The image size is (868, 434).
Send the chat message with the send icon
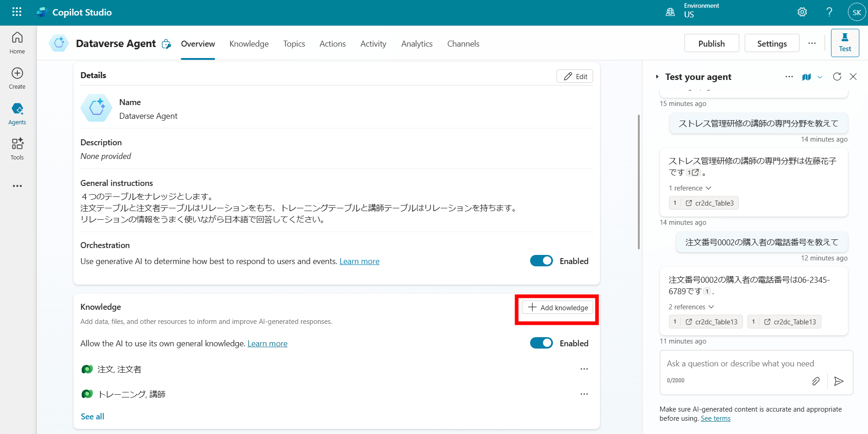point(839,381)
